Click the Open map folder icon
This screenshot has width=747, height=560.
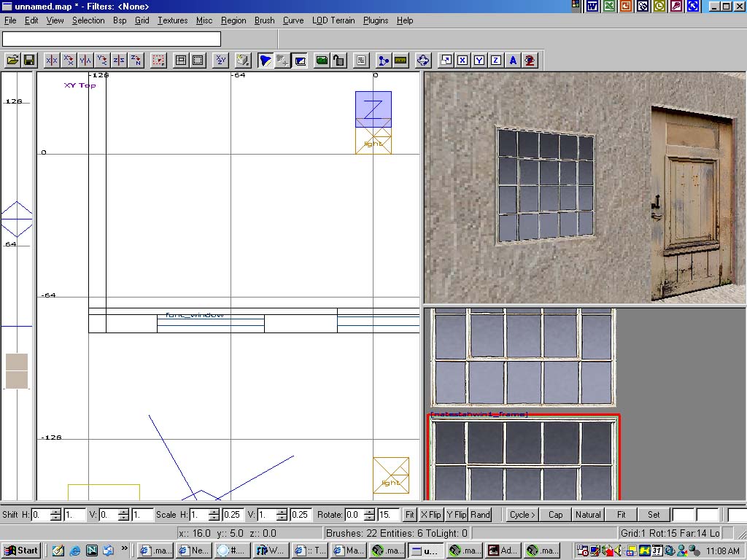(12, 61)
